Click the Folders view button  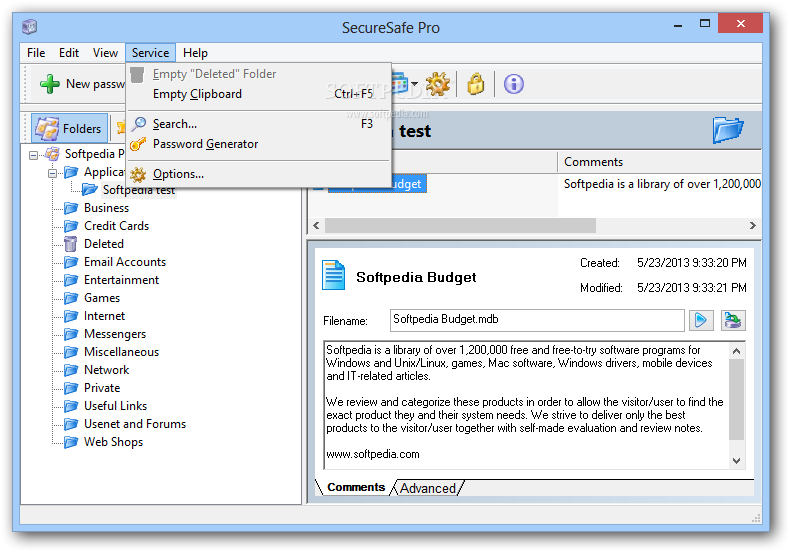coord(70,128)
